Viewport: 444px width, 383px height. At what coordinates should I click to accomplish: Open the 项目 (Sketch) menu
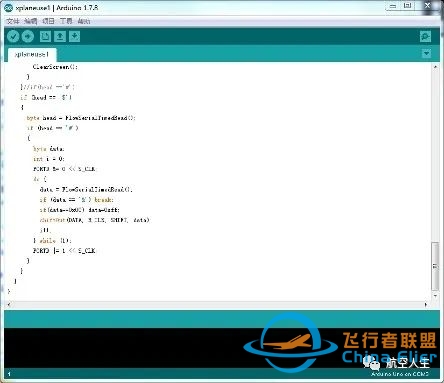48,21
